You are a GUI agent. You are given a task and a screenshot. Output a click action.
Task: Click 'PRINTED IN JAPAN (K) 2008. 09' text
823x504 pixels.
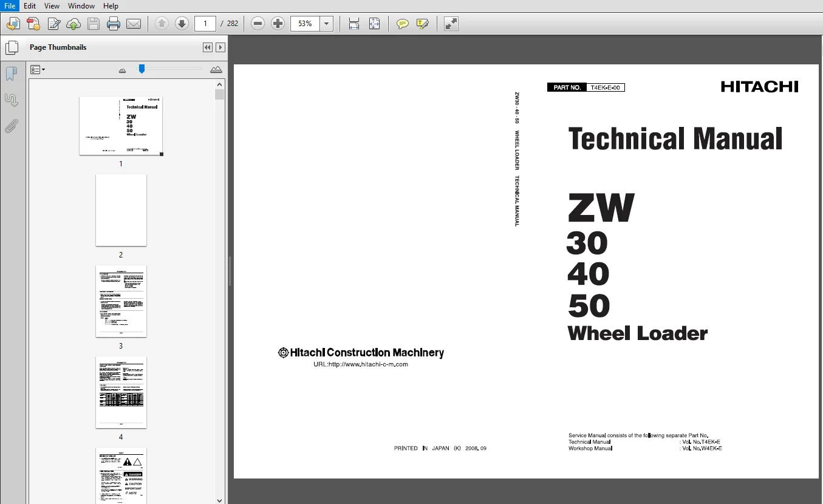pyautogui.click(x=440, y=448)
